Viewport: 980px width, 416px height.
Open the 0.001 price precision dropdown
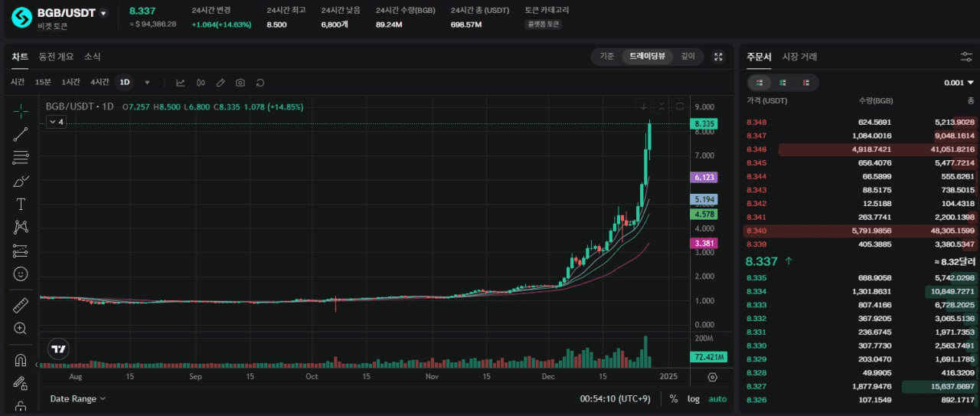pyautogui.click(x=959, y=83)
